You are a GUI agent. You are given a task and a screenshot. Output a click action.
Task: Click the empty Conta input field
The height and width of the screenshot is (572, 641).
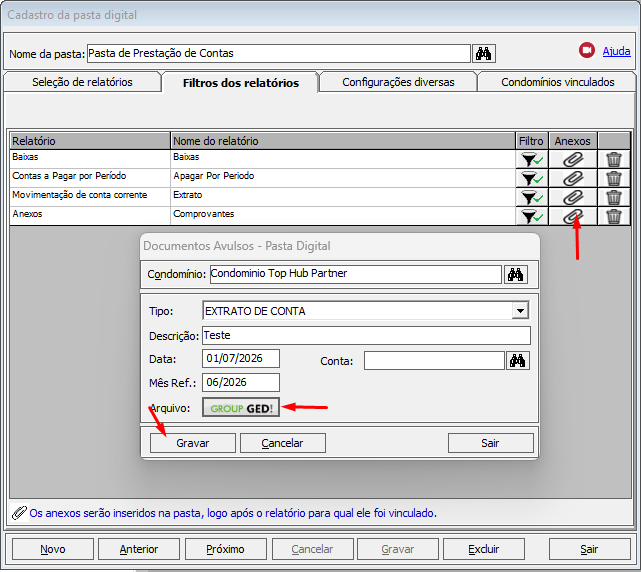(x=434, y=361)
